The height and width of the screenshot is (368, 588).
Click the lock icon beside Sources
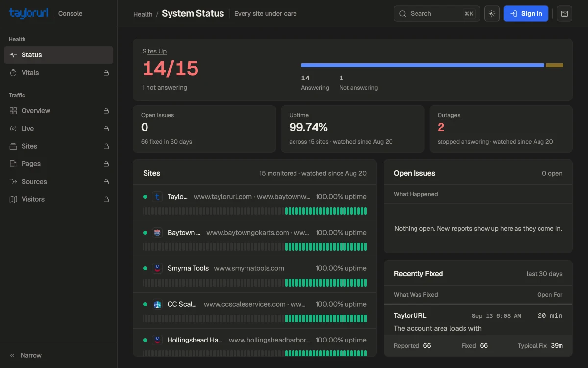(106, 182)
